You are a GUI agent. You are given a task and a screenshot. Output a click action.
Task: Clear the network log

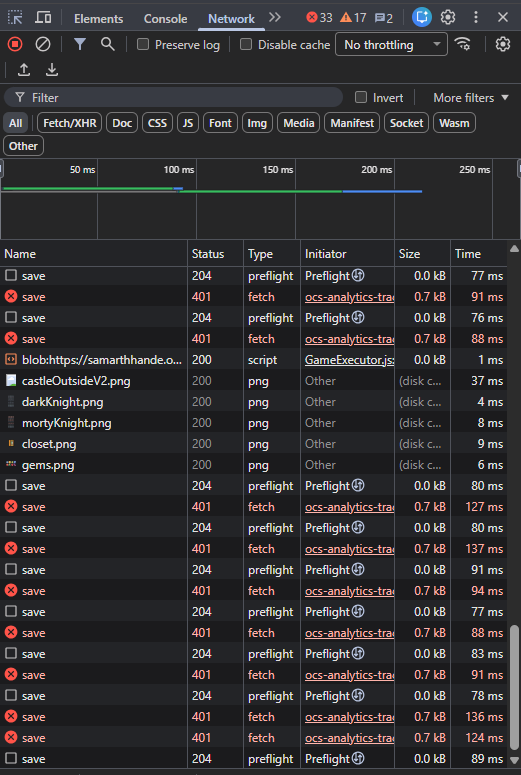tap(43, 44)
